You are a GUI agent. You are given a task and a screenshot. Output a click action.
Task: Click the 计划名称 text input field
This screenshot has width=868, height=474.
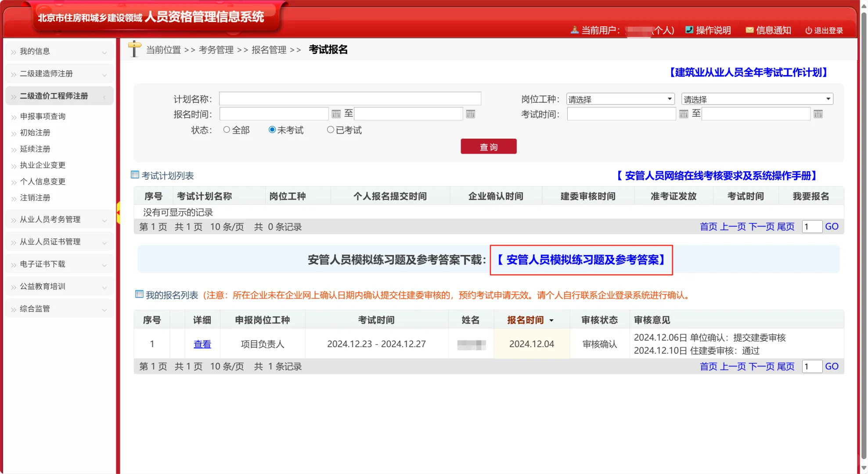click(x=350, y=99)
